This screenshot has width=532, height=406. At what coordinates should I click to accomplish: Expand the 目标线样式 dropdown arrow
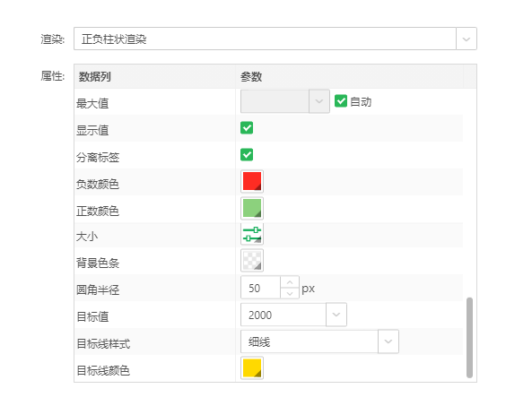388,341
